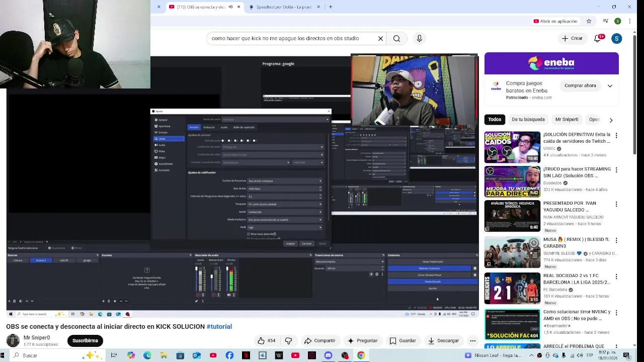The height and width of the screenshot is (362, 644).
Task: Open options for TRUCO STREAMING SIN LAG video
Action: [x=616, y=170]
